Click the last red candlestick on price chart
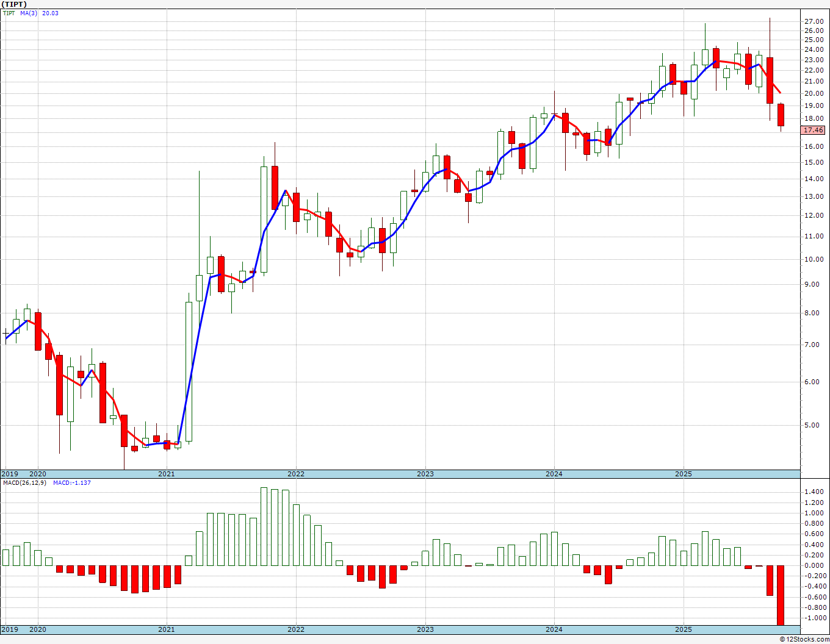 (x=781, y=115)
